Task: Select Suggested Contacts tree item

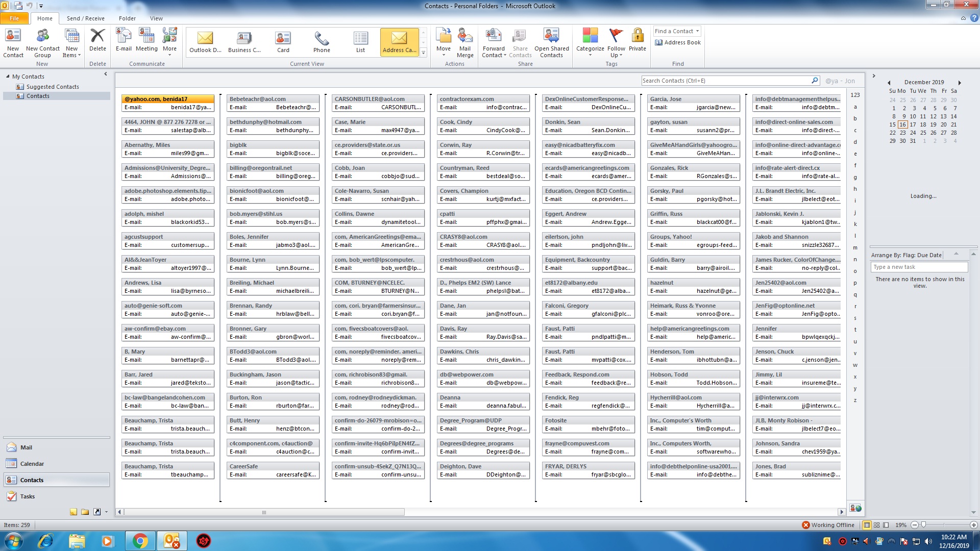Action: pos(53,86)
